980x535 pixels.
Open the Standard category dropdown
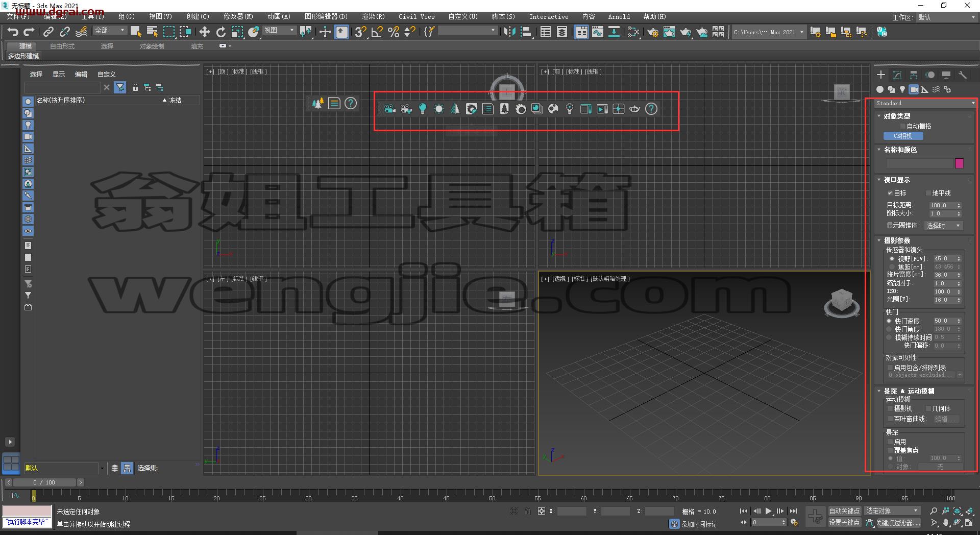925,103
